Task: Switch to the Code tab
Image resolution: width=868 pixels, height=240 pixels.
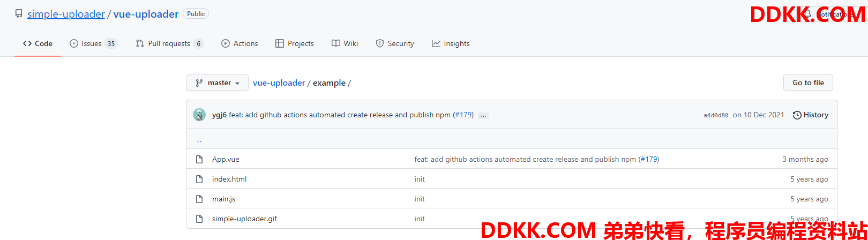Action: [38, 43]
